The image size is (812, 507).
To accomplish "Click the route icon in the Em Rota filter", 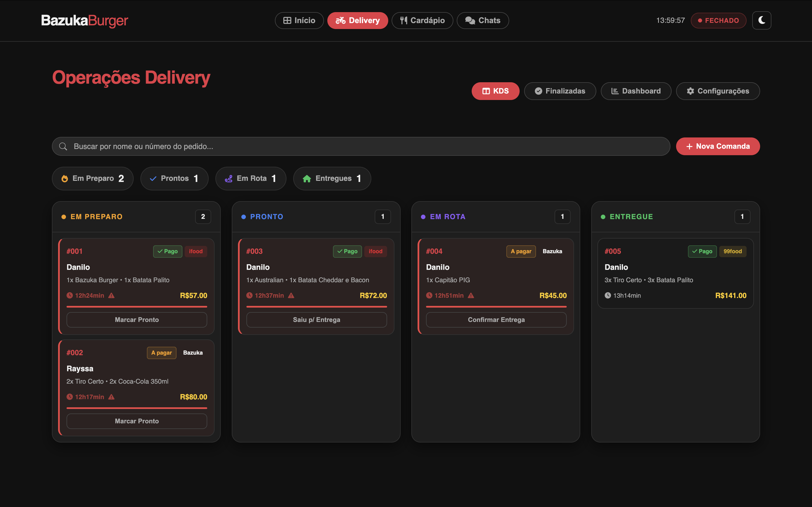I will point(228,179).
